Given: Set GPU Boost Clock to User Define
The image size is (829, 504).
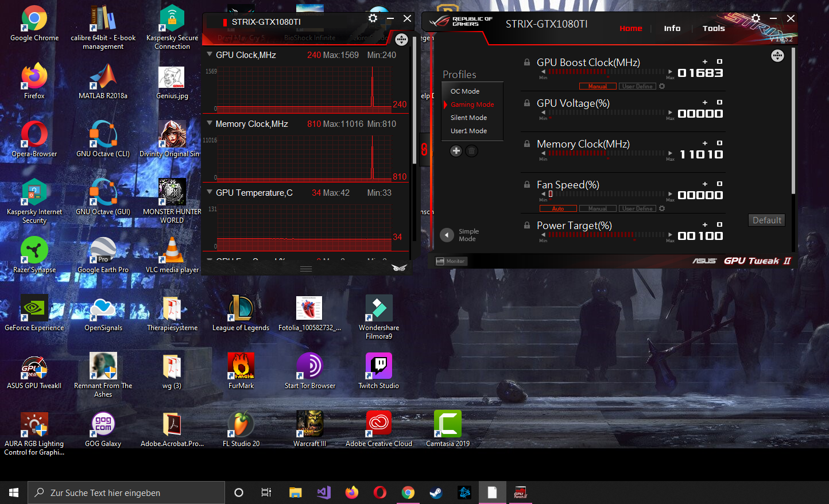Looking at the screenshot, I should pos(637,86).
